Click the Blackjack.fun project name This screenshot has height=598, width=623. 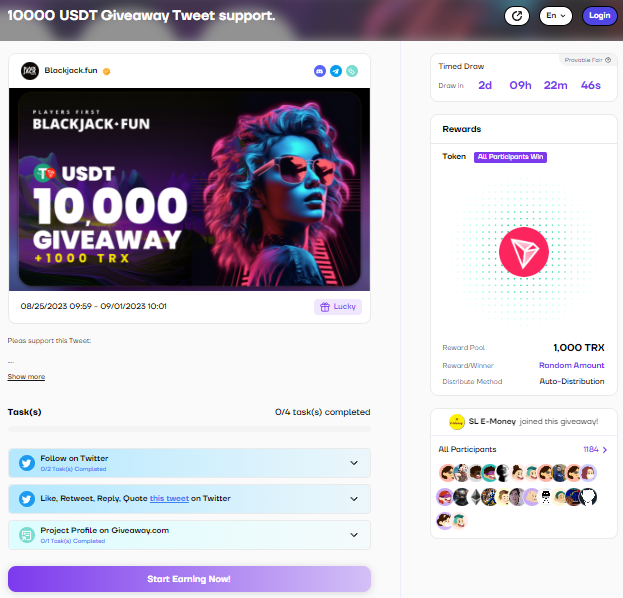click(71, 70)
